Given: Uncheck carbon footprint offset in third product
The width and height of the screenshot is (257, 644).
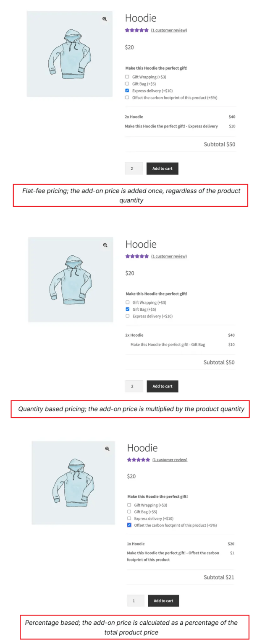Looking at the screenshot, I should coord(129,525).
